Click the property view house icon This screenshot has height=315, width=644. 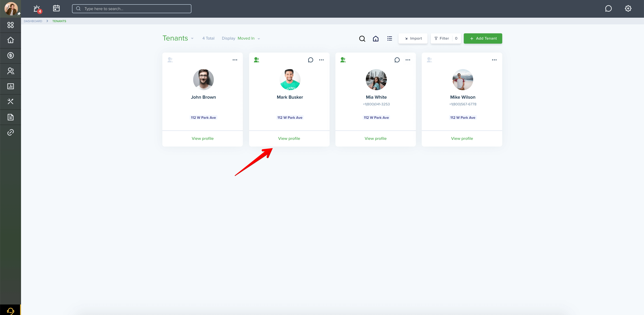(x=375, y=38)
